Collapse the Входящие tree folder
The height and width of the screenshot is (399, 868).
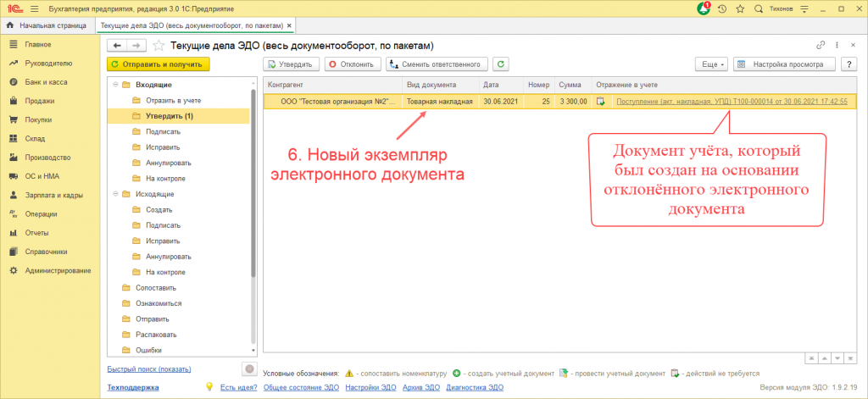pyautogui.click(x=115, y=85)
